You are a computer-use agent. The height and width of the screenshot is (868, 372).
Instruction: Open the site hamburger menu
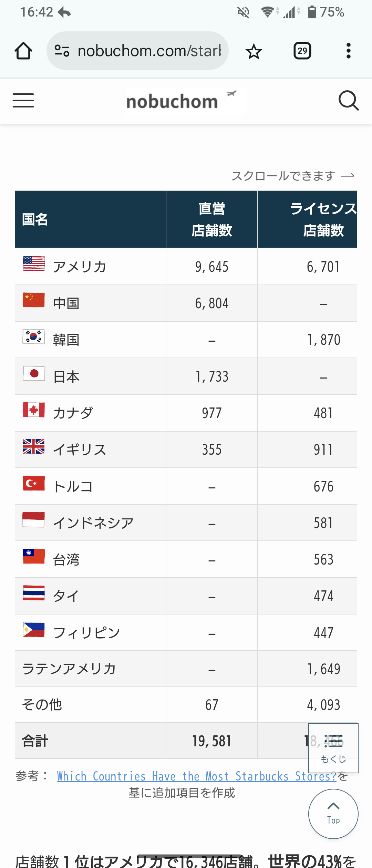click(x=23, y=101)
